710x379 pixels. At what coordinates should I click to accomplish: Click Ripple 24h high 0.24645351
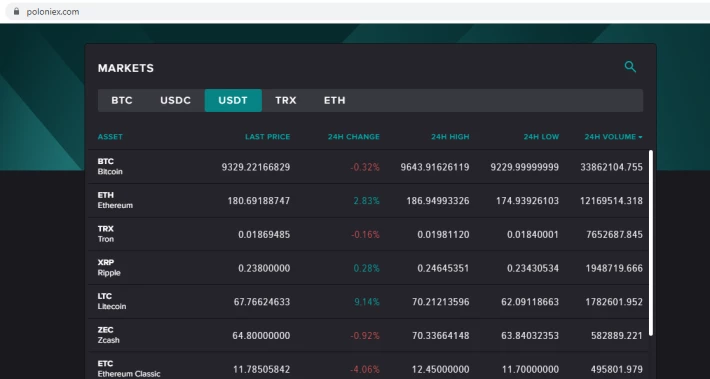click(443, 268)
